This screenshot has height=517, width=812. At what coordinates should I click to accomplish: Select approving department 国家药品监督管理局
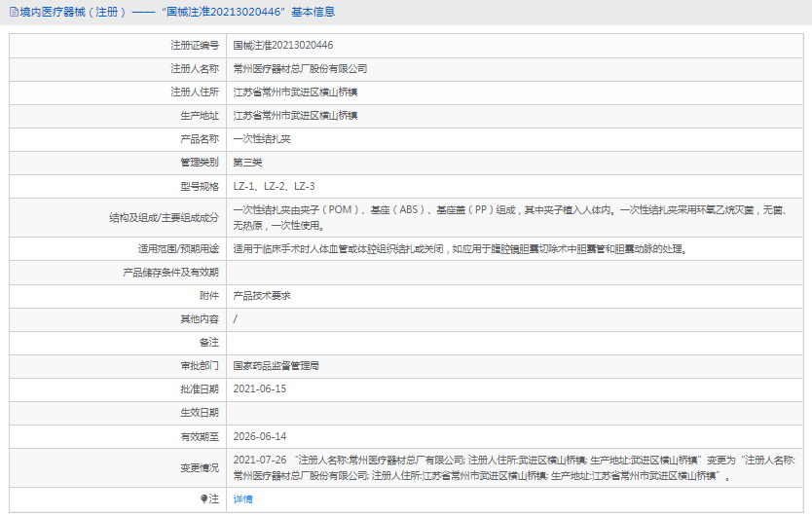[x=276, y=366]
